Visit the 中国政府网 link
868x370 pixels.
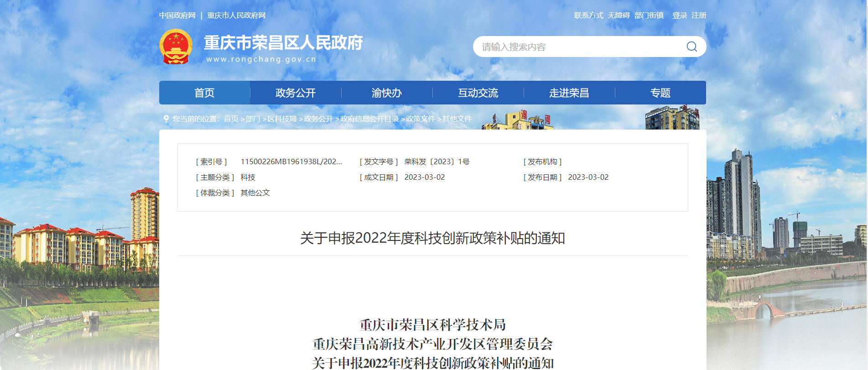177,16
